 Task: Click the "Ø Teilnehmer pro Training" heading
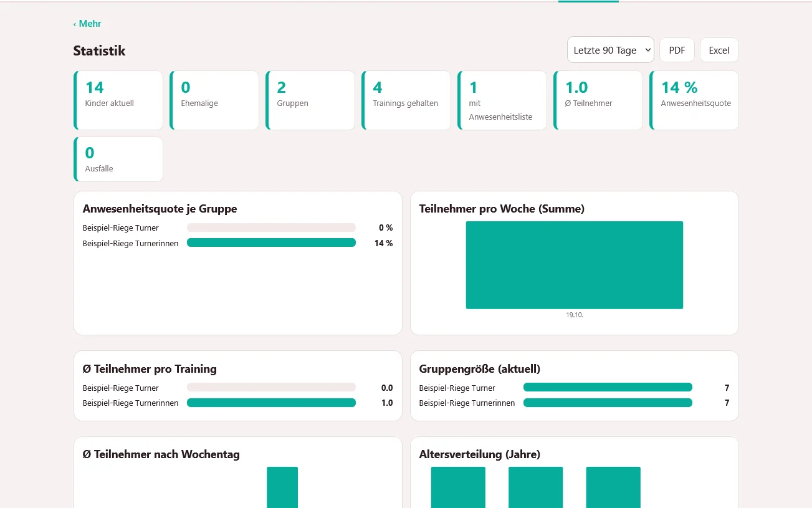click(150, 369)
